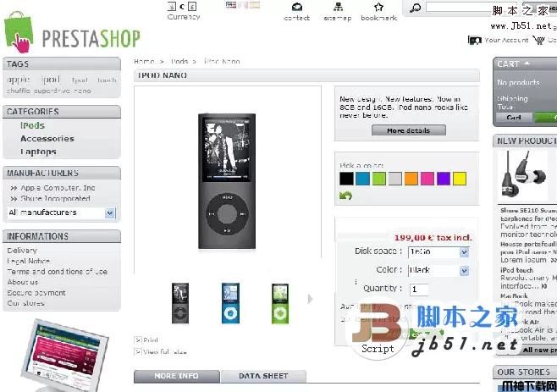Image resolution: width=557 pixels, height=392 pixels.
Task: Click the store monitor image below Informations
Action: (64, 356)
